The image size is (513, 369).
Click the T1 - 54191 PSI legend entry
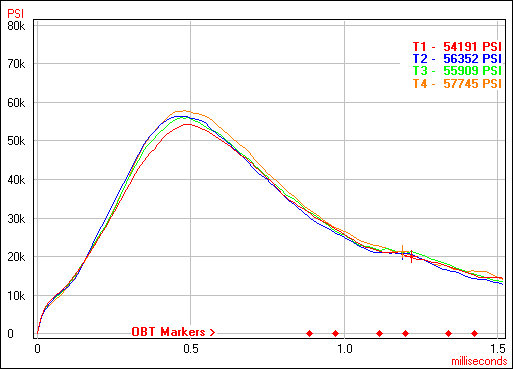coord(457,46)
